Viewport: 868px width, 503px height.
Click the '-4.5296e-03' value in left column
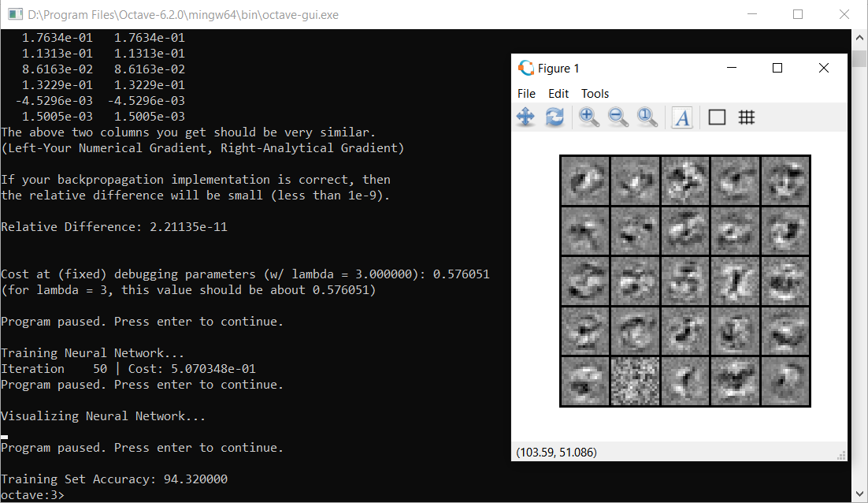click(x=54, y=101)
